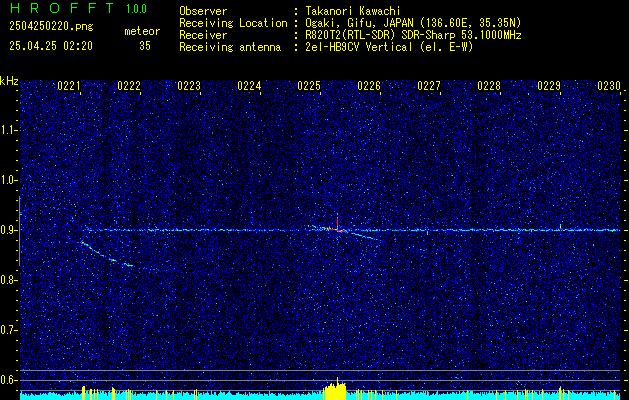Screen dimensions: 629x400
Task: Click the 0228 time marker
Action: [489, 86]
